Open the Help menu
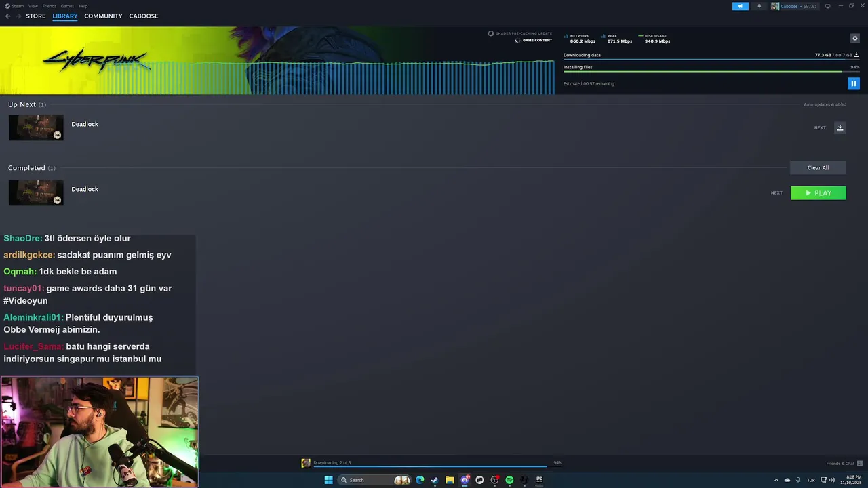The image size is (868, 488). coord(83,6)
